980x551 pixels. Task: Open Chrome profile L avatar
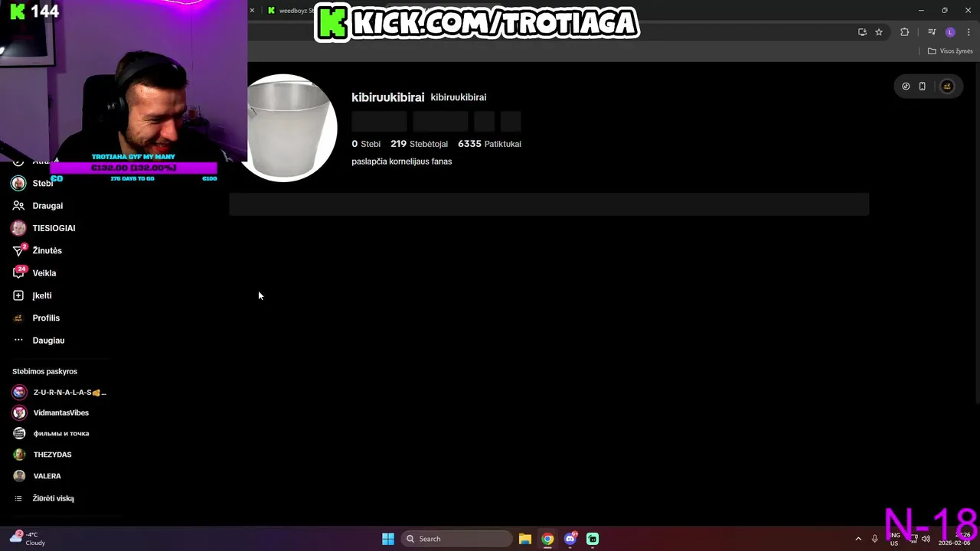point(951,32)
